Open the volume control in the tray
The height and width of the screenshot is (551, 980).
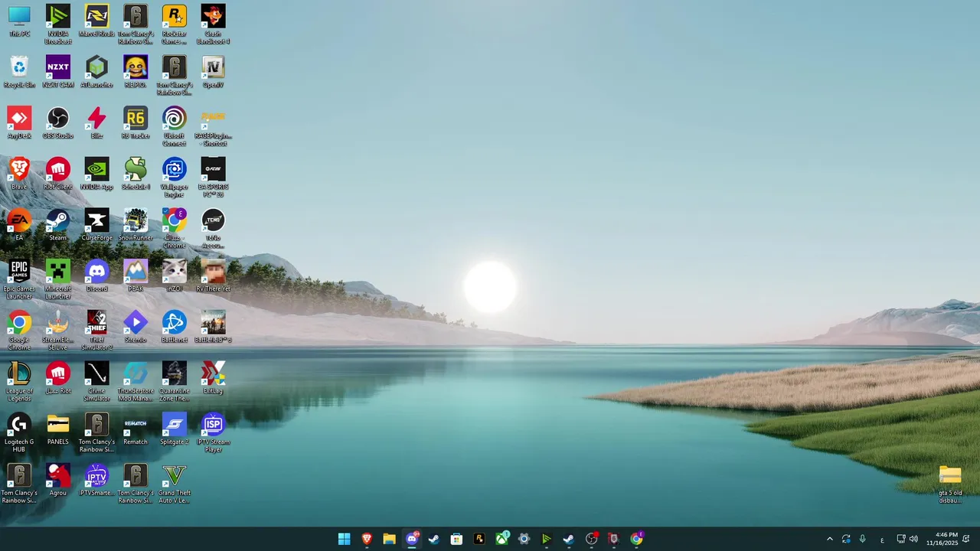pos(913,539)
